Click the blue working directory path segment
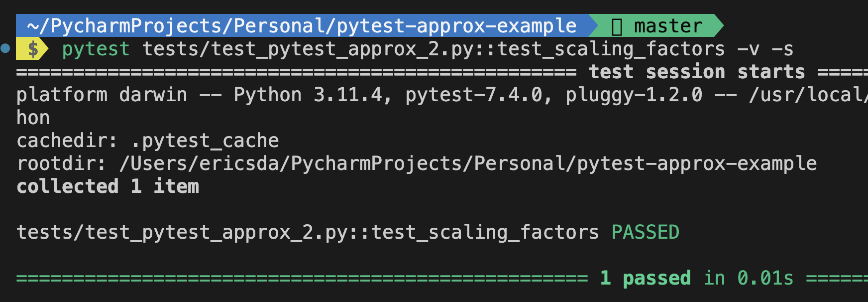The image size is (868, 302). (x=302, y=26)
